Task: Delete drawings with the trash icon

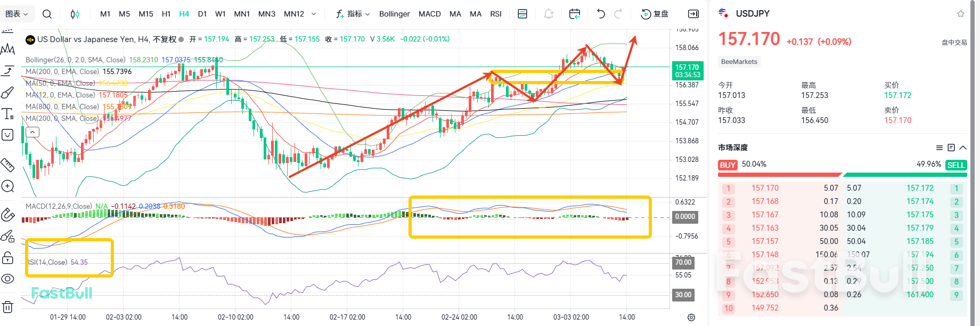Action: pyautogui.click(x=7, y=307)
